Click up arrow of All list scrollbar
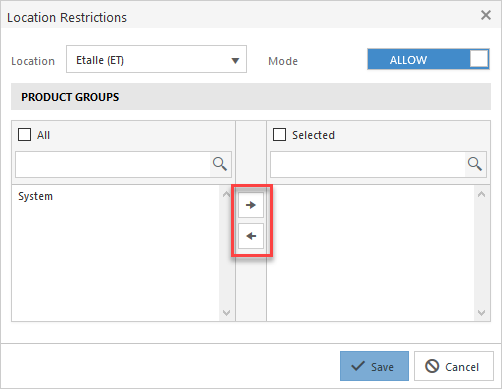502x389 pixels. 226,194
